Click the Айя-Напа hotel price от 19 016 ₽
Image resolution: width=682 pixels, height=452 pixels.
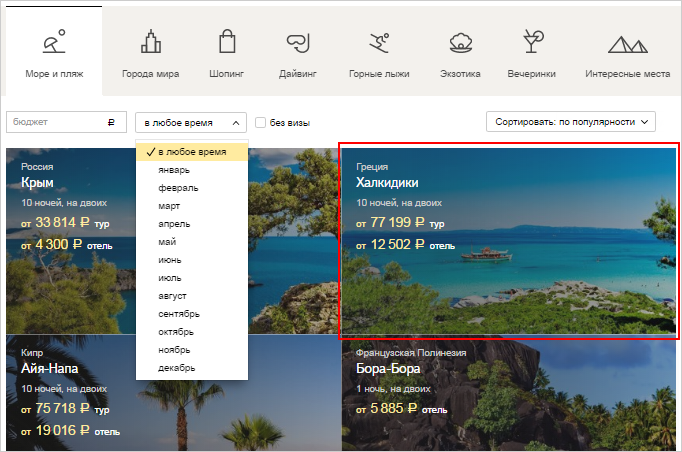70,431
